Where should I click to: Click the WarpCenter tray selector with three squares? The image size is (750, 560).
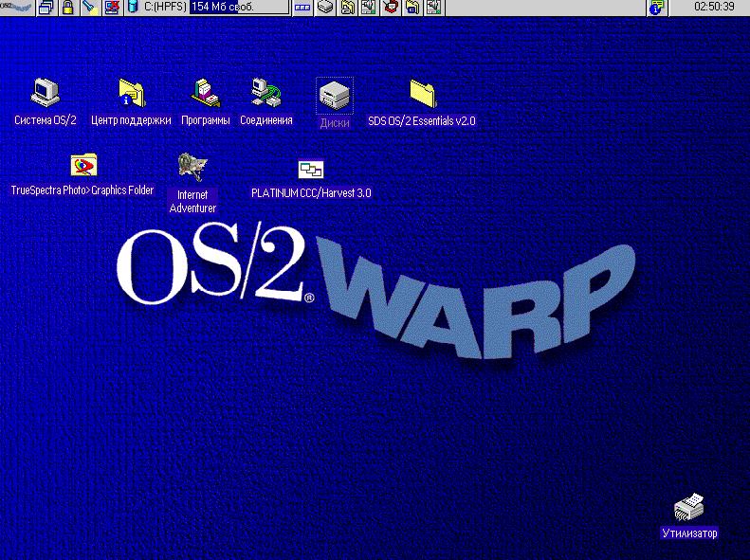coord(302,8)
